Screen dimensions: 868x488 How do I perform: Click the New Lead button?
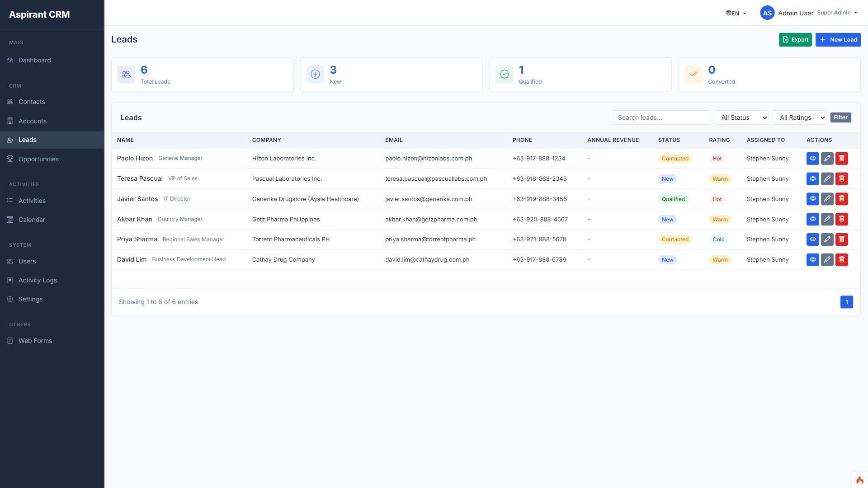[x=838, y=40]
